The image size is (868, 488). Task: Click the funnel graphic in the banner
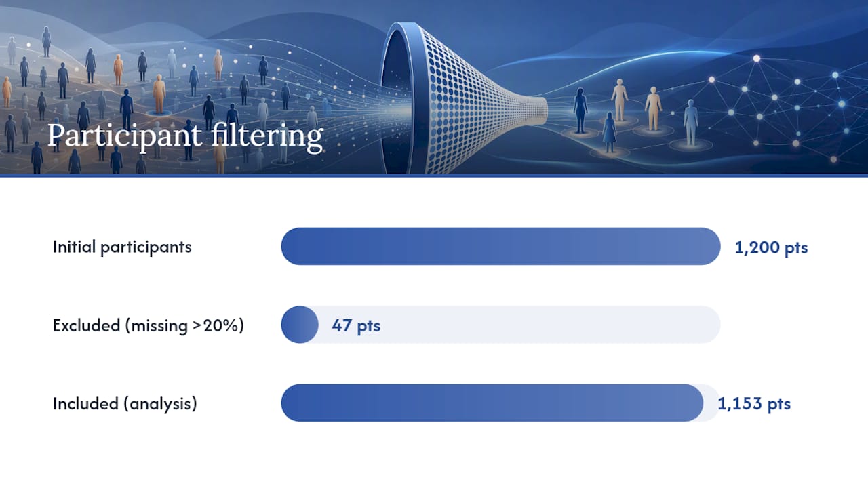tap(464, 97)
